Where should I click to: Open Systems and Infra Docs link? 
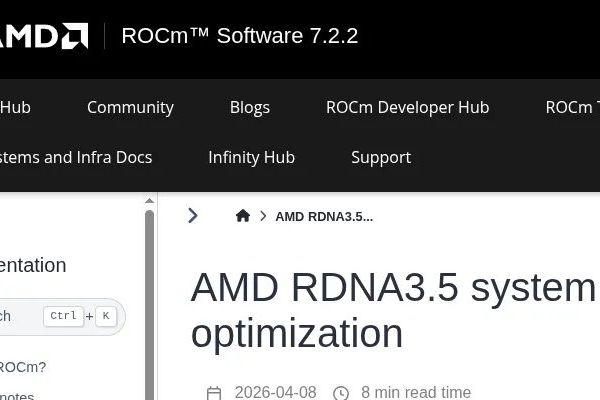pyautogui.click(x=76, y=157)
